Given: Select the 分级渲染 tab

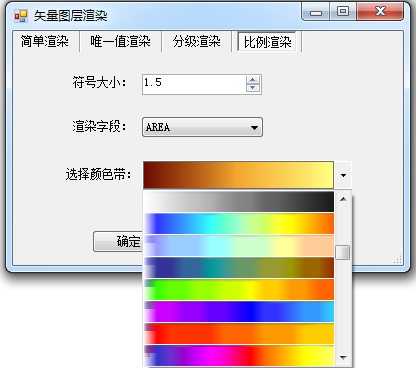Looking at the screenshot, I should 197,42.
